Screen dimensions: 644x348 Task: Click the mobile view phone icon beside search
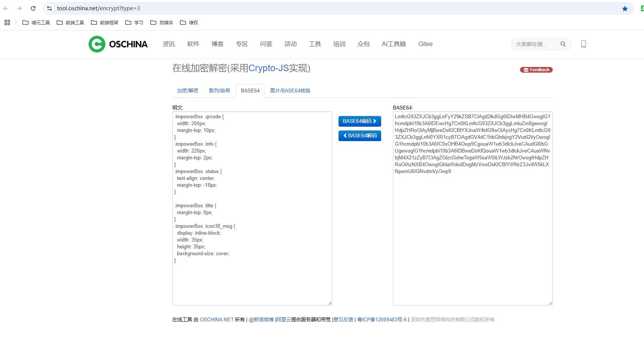[583, 44]
